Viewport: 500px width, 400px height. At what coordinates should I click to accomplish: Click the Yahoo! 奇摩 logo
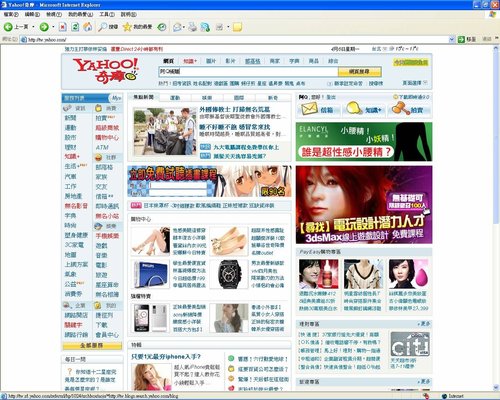[x=105, y=70]
